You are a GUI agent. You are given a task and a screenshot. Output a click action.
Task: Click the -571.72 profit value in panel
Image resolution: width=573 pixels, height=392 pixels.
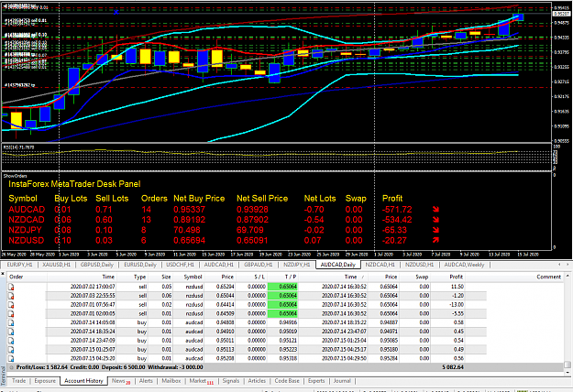point(397,210)
